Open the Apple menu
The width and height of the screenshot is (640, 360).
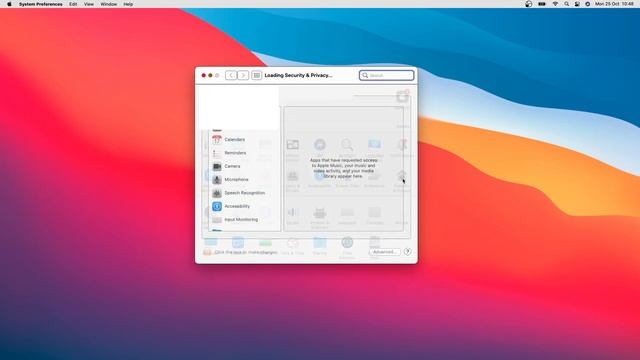(9, 4)
